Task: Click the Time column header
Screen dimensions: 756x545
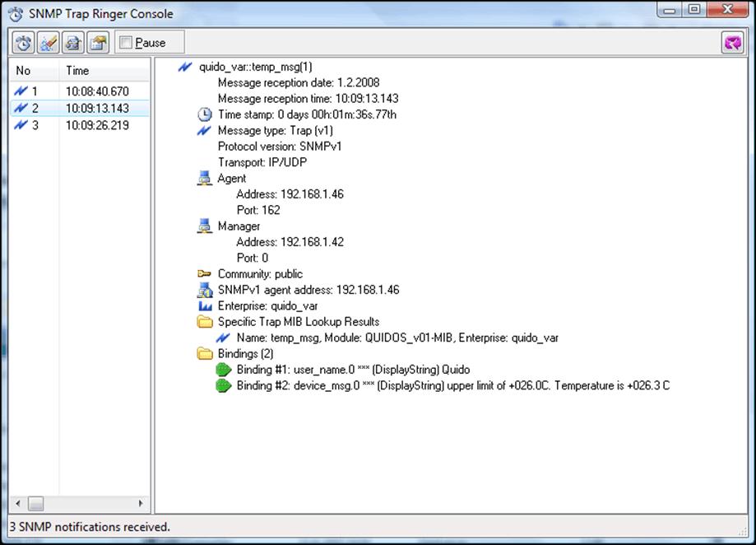Action: (104, 71)
